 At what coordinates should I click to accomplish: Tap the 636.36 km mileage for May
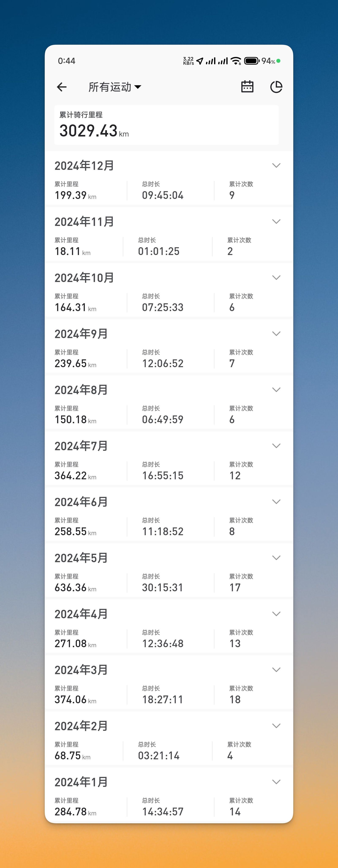tap(75, 587)
